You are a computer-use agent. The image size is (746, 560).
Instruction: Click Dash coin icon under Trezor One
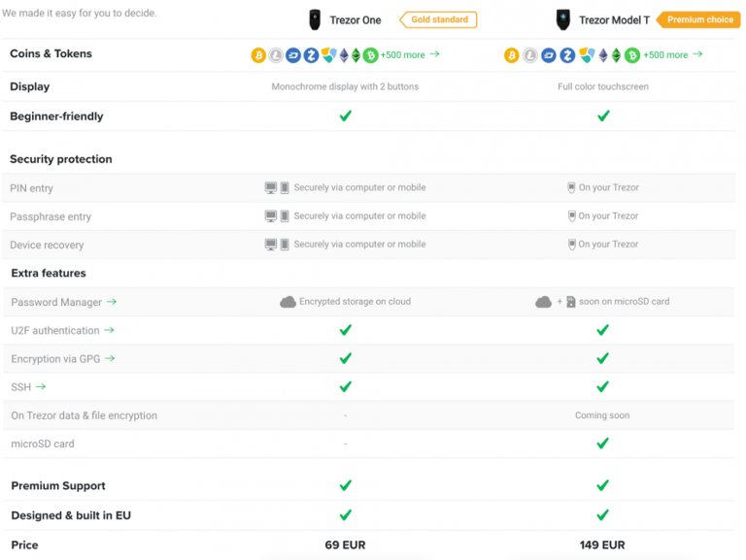(x=293, y=55)
